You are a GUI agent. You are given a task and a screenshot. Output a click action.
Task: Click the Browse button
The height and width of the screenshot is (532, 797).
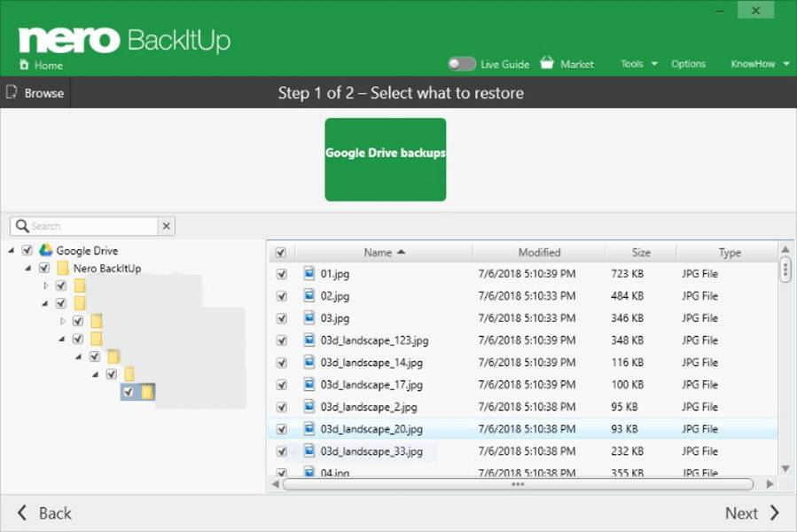coord(35,92)
